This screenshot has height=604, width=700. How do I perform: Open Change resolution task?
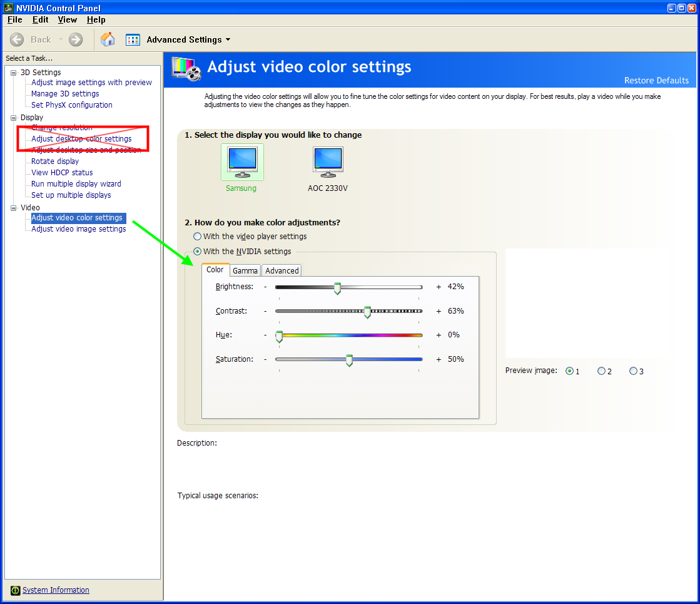pos(61,128)
